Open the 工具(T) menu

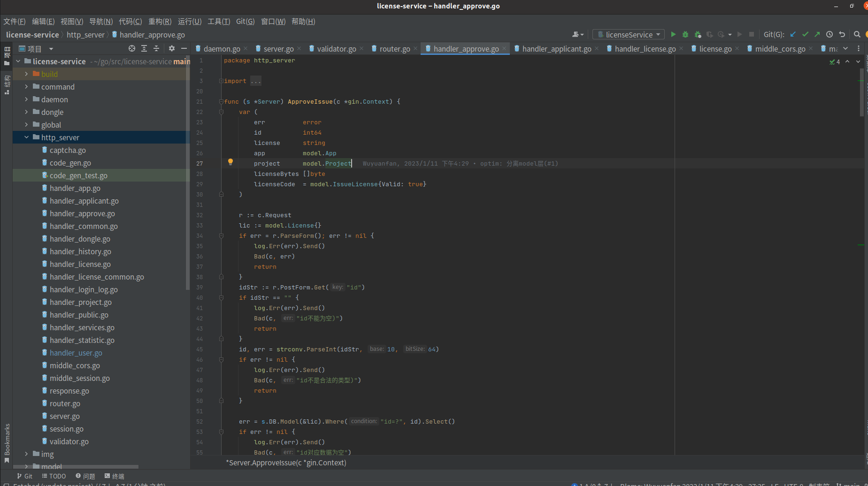219,21
